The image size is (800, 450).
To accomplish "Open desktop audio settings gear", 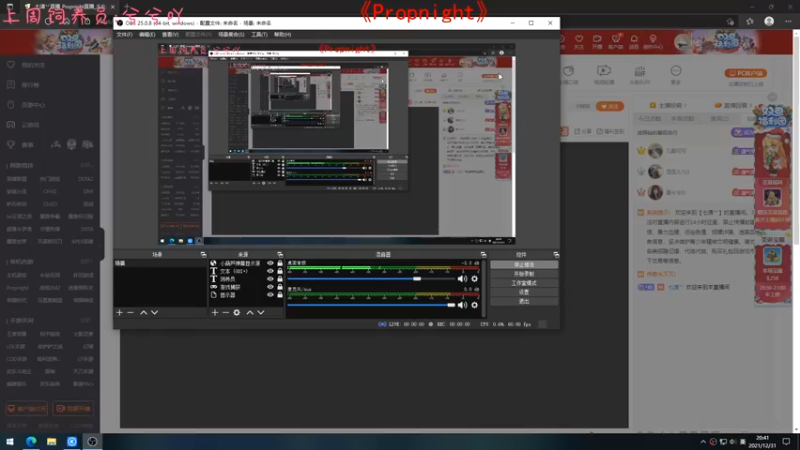I will pos(474,279).
